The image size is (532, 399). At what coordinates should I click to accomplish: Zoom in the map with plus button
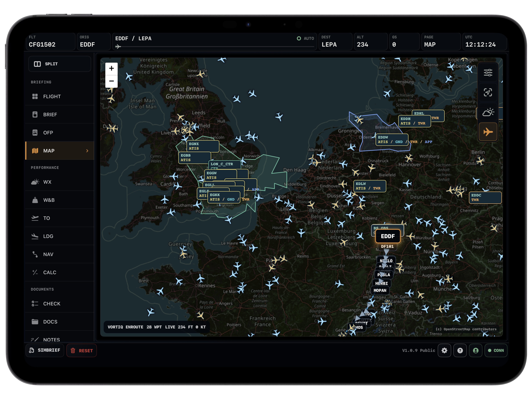point(111,69)
